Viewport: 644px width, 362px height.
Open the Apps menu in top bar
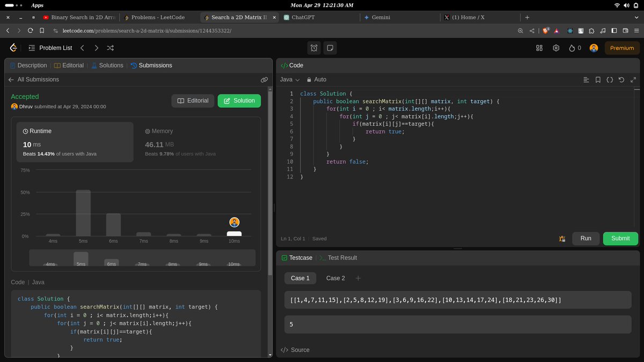[37, 5]
